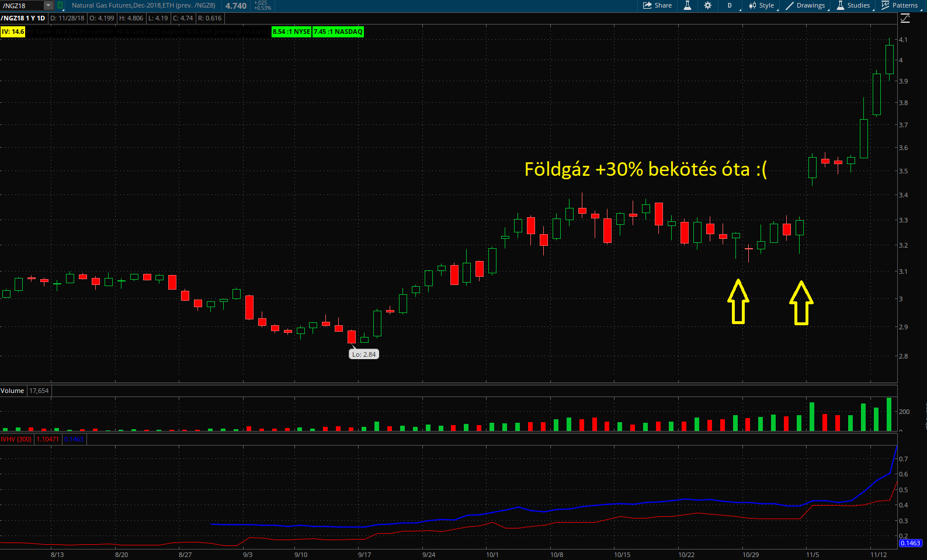Screen dimensions: 927x560
Task: Open the Style menu
Action: click(762, 5)
